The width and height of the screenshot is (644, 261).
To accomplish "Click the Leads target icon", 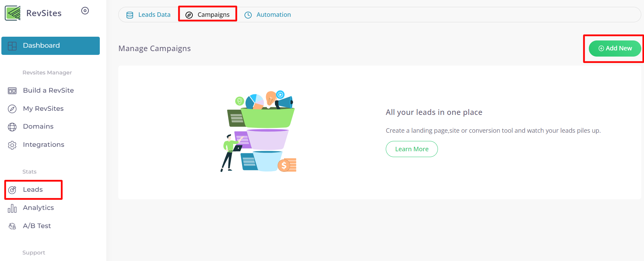I will 12,190.
